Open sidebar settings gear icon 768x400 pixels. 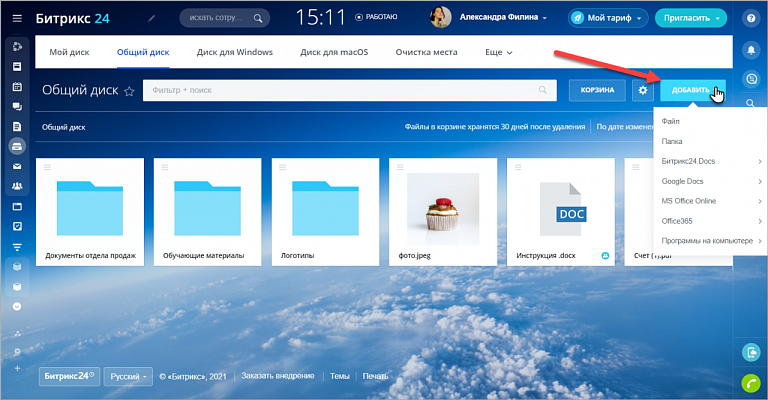17,351
